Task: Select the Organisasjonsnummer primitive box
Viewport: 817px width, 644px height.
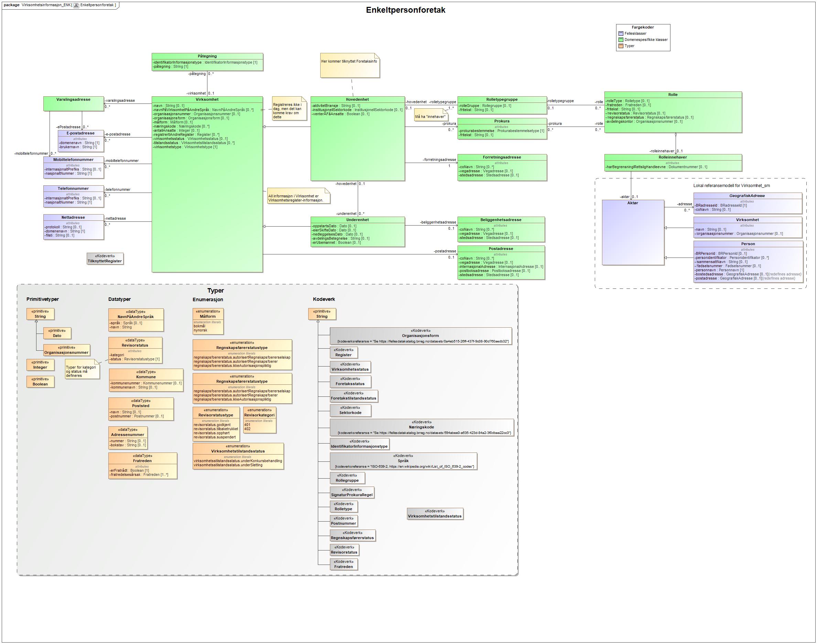Action: pyautogui.click(x=66, y=350)
